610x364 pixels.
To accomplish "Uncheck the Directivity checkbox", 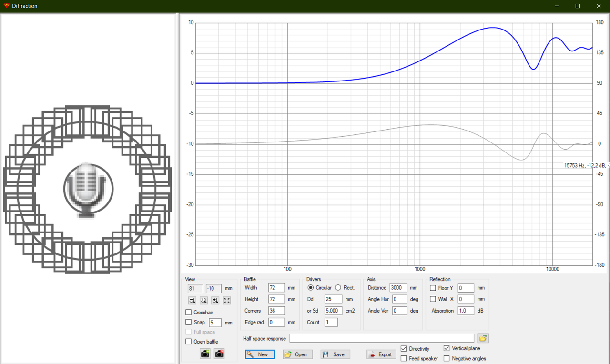I will [x=404, y=349].
